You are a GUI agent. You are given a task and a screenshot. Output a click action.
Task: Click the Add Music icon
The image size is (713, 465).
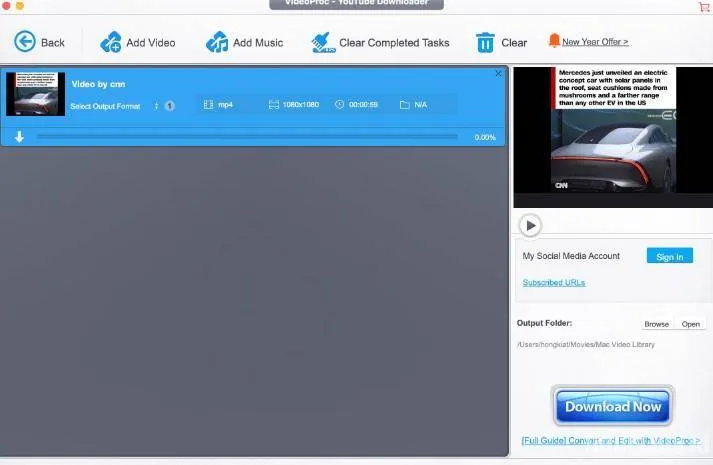(x=217, y=42)
